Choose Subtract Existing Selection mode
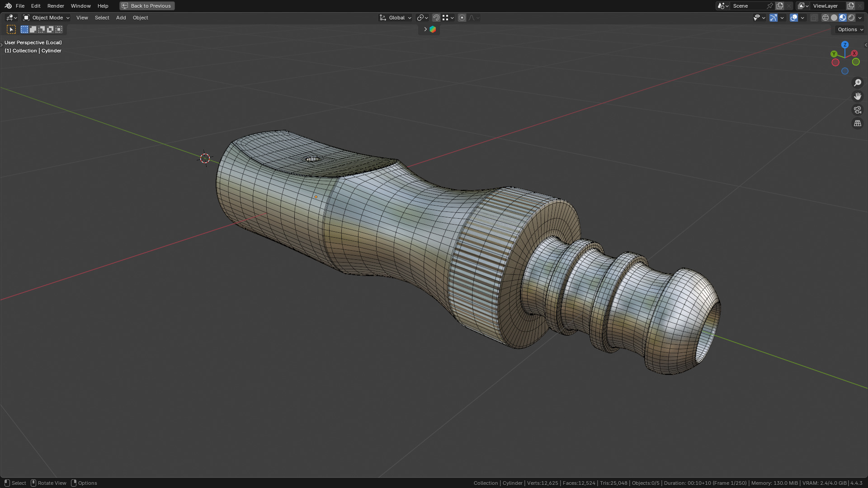Image resolution: width=868 pixels, height=488 pixels. [42, 29]
